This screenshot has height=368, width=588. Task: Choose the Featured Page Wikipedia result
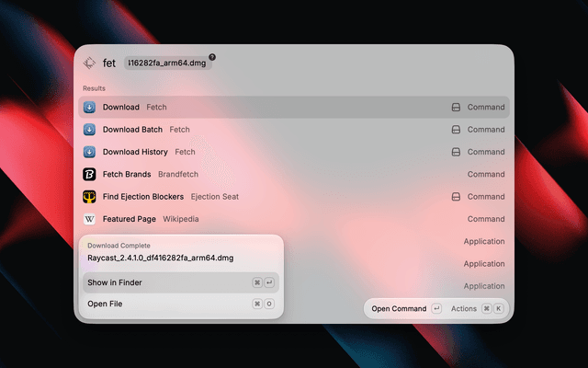(x=294, y=219)
